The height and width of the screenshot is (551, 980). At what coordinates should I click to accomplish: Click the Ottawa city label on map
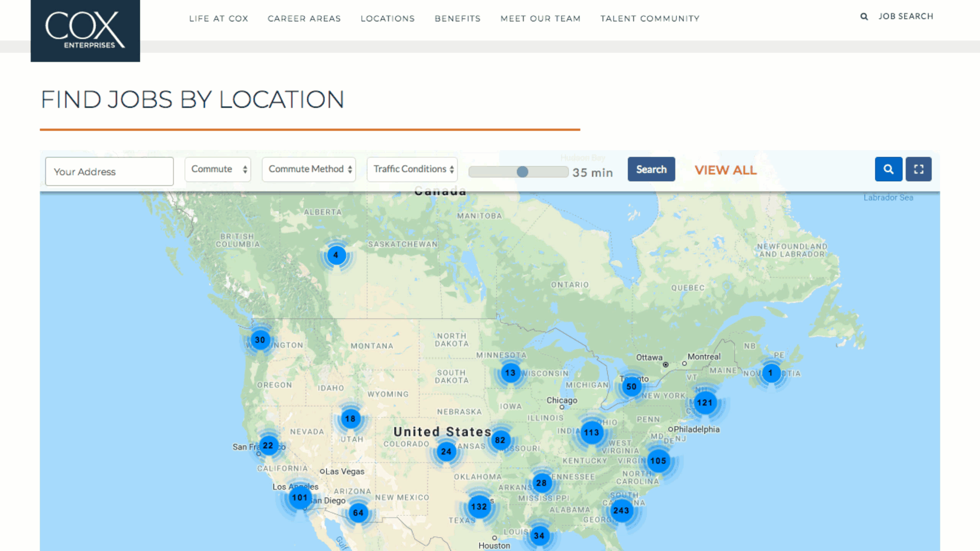click(649, 358)
